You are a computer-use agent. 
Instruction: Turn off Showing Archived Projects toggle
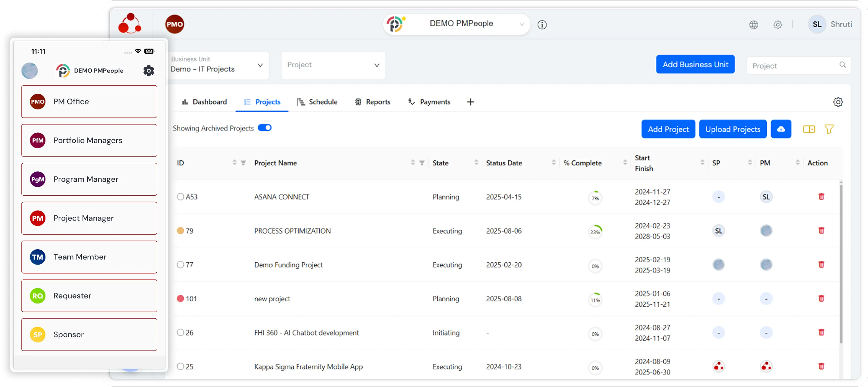pyautogui.click(x=264, y=128)
